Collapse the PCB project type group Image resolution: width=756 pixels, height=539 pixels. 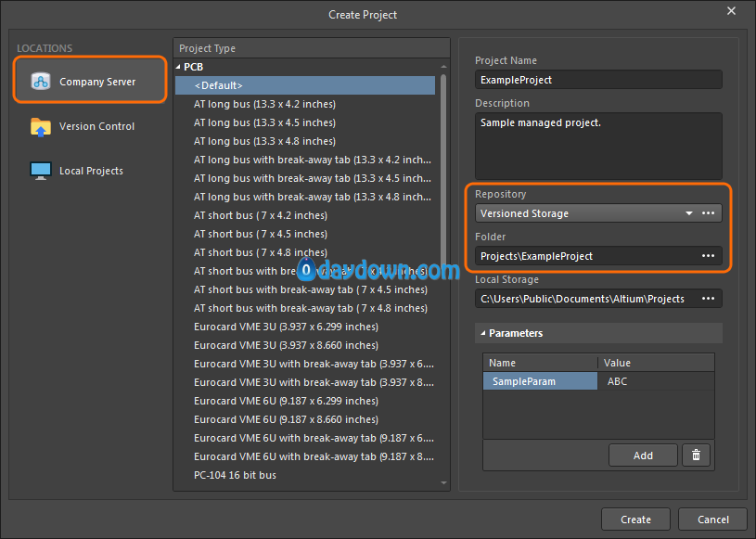(178, 67)
